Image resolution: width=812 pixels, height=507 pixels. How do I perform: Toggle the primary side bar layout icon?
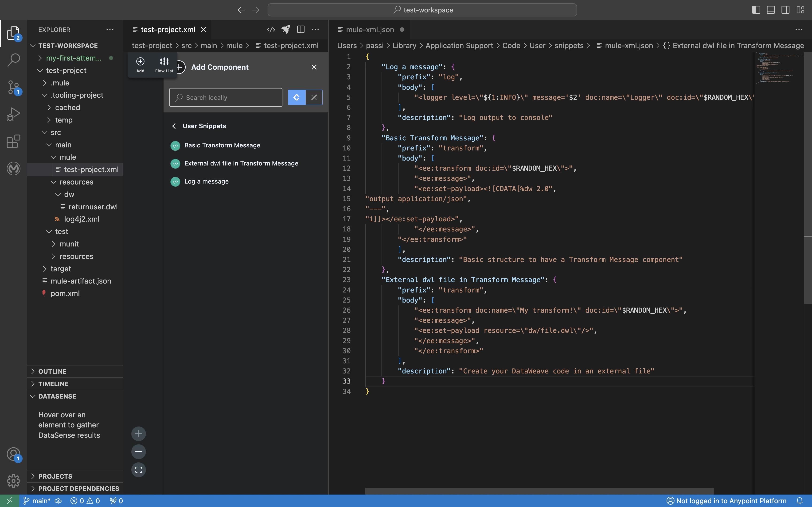[x=756, y=10]
